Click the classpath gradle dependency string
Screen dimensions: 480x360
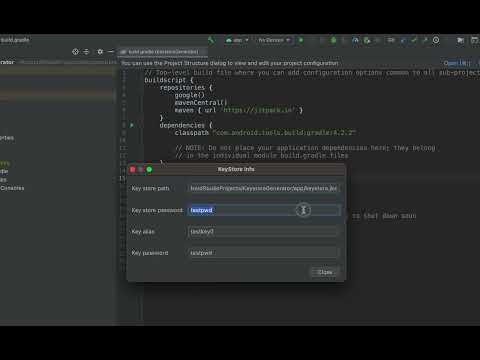click(x=284, y=133)
